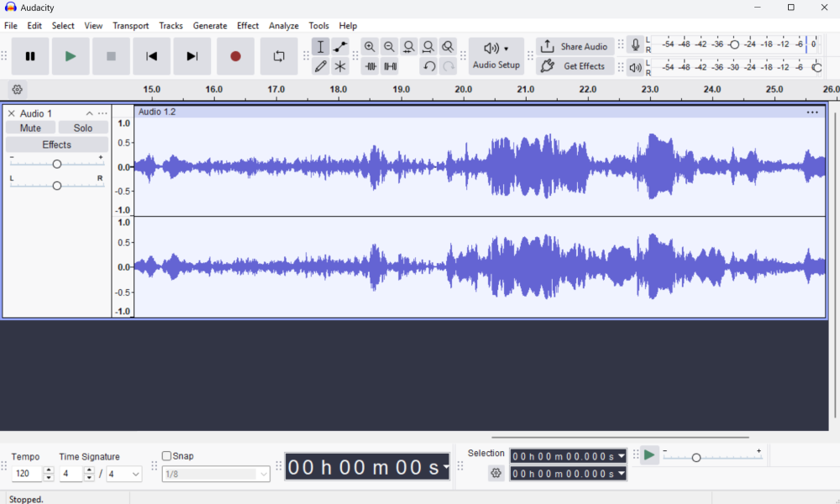Open the Select menu
Viewport: 840px width, 504px height.
point(63,26)
